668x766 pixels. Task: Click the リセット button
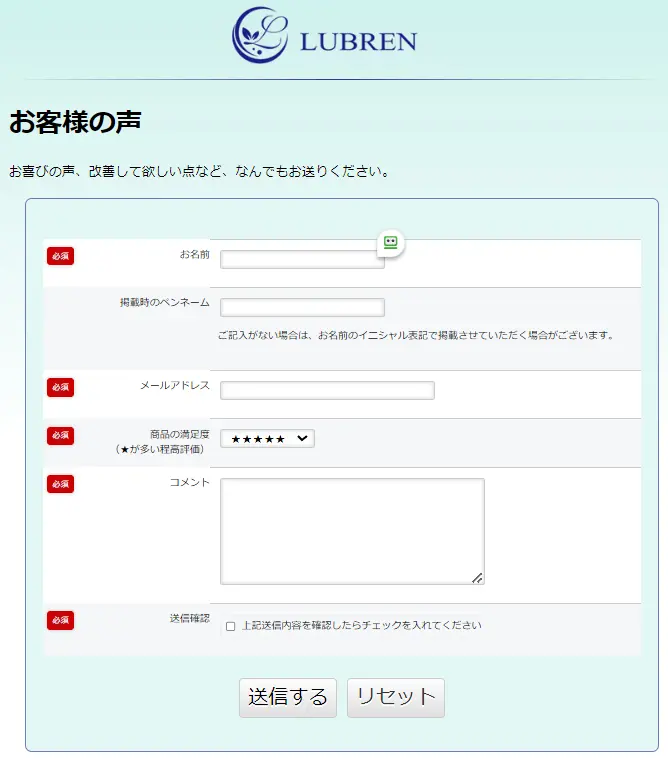pyautogui.click(x=396, y=698)
